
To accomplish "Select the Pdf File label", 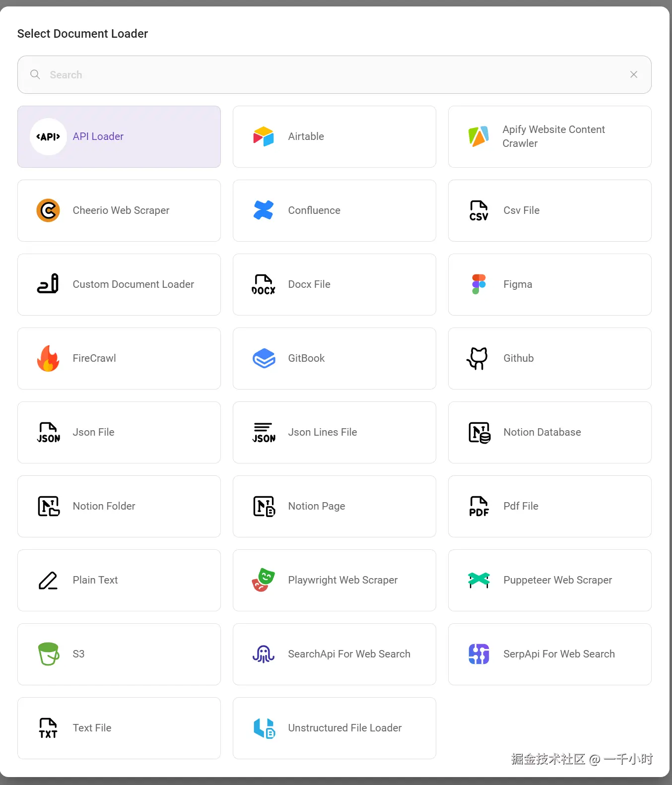I will (x=521, y=506).
